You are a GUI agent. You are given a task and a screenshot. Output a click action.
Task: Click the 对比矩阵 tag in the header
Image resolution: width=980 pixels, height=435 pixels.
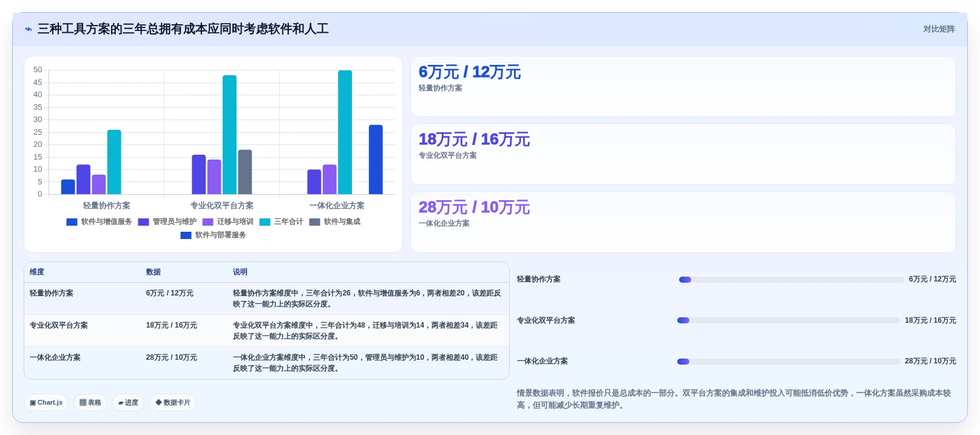(939, 29)
